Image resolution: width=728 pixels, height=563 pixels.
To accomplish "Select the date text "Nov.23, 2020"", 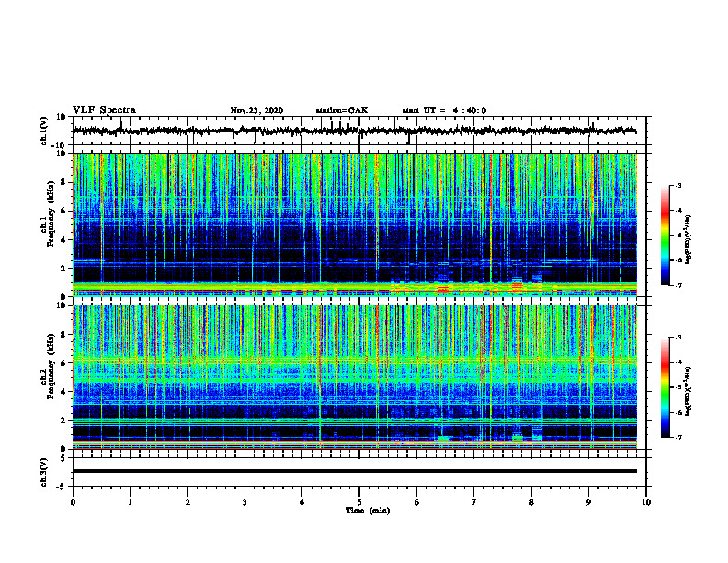I will pyautogui.click(x=256, y=110).
